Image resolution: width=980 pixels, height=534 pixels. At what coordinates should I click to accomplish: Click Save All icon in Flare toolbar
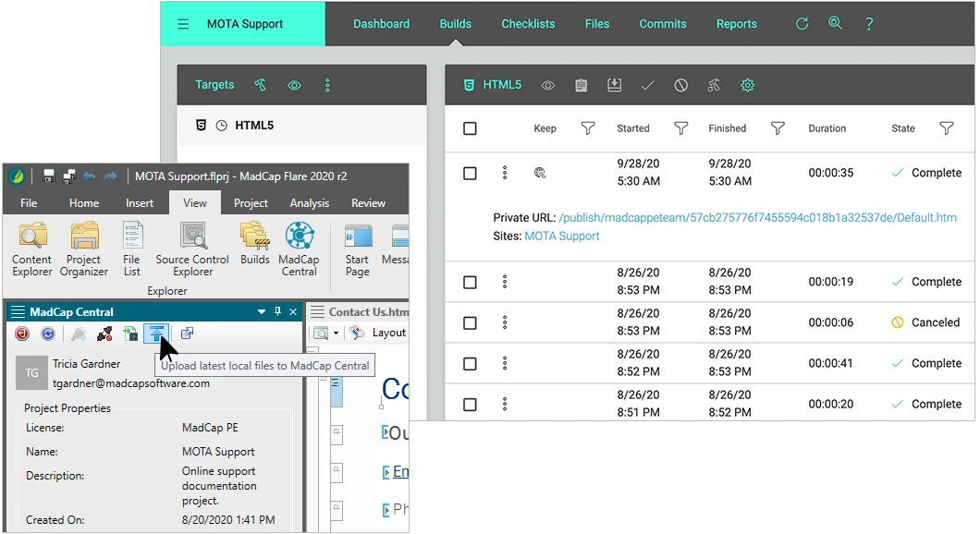pos(69,176)
